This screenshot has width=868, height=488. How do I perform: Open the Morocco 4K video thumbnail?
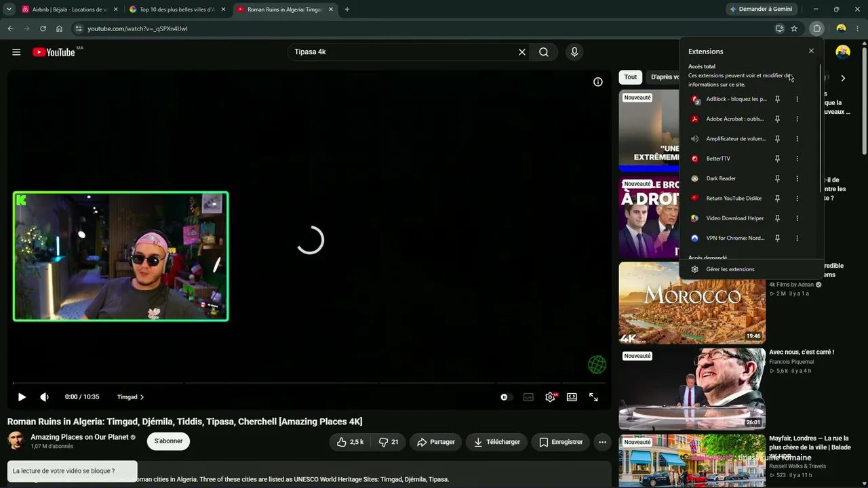point(692,303)
